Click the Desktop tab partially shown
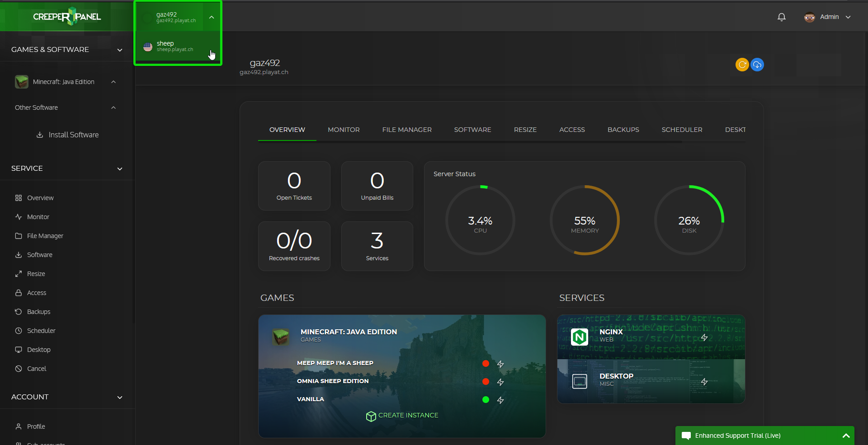The image size is (868, 445). [x=735, y=130]
